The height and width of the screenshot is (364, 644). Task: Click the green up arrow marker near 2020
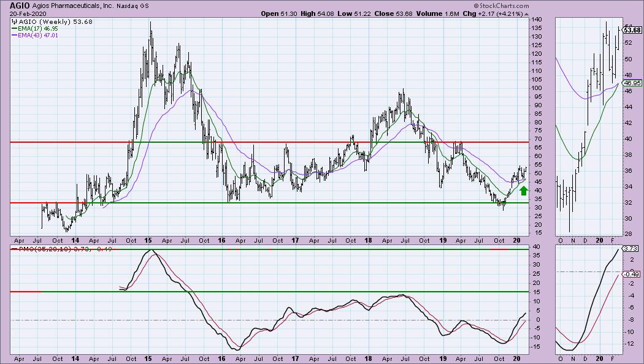(523, 191)
